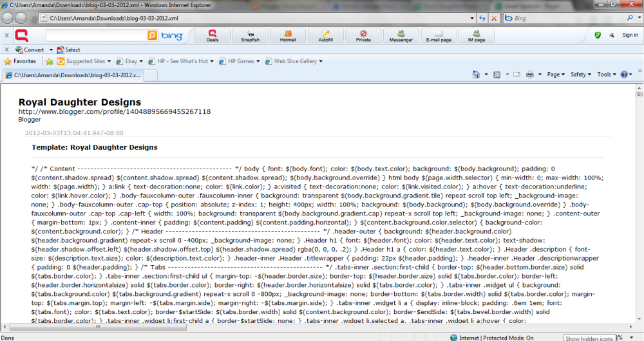644x341 pixels.
Task: Click the Sign in link
Action: (x=630, y=35)
